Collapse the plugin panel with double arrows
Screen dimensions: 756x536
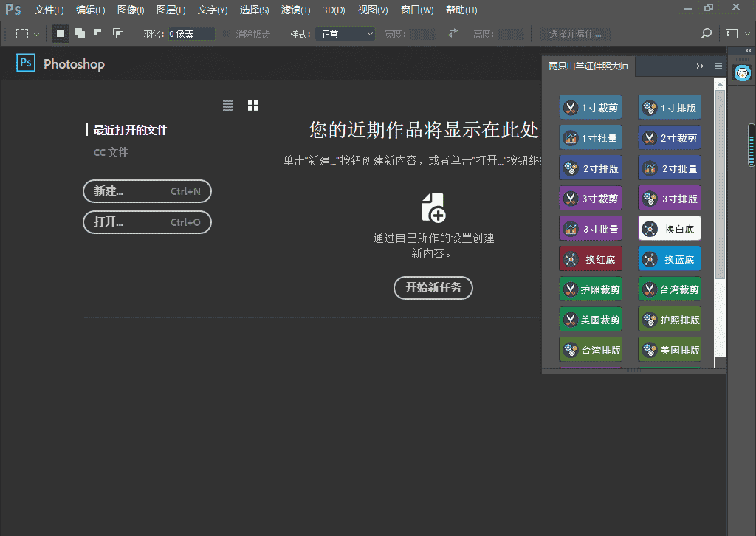click(x=700, y=66)
